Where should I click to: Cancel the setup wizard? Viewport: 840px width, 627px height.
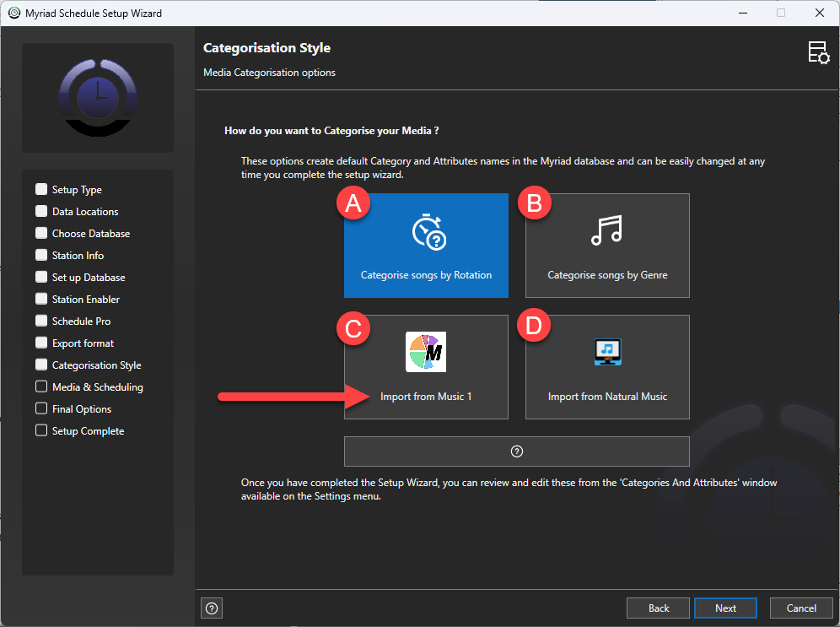click(801, 608)
